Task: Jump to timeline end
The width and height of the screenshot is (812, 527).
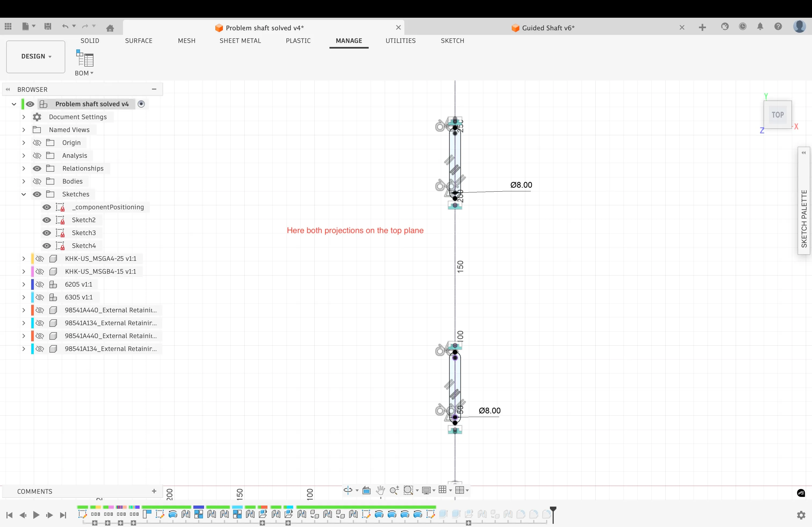Action: pos(63,515)
